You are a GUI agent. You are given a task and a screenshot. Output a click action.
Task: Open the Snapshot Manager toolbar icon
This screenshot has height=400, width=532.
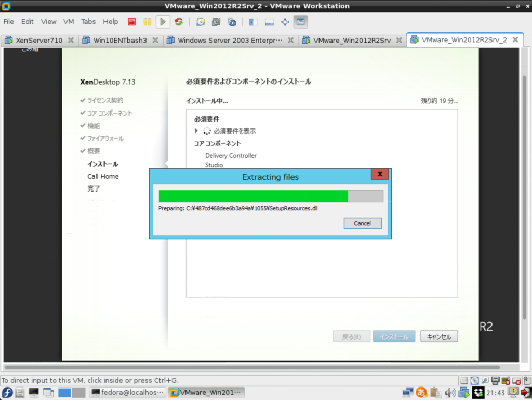(232, 22)
